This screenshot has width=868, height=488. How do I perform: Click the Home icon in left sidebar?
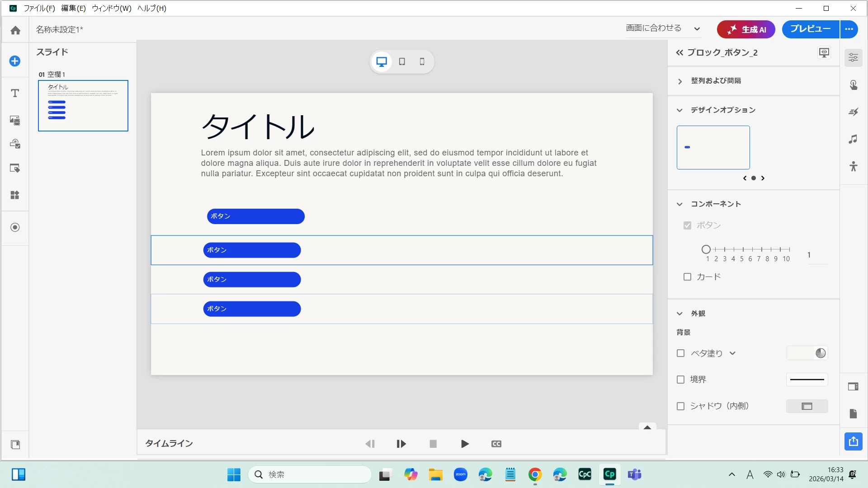15,30
